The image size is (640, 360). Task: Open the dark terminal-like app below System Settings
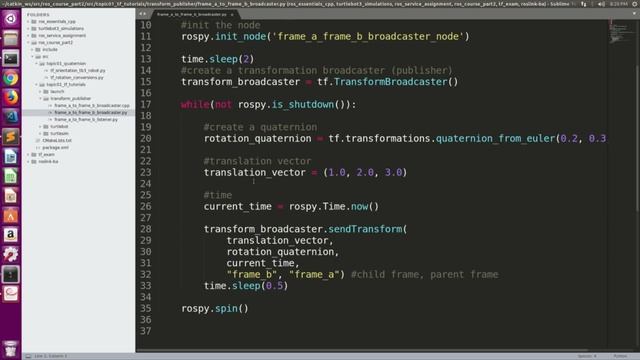[x=11, y=274]
